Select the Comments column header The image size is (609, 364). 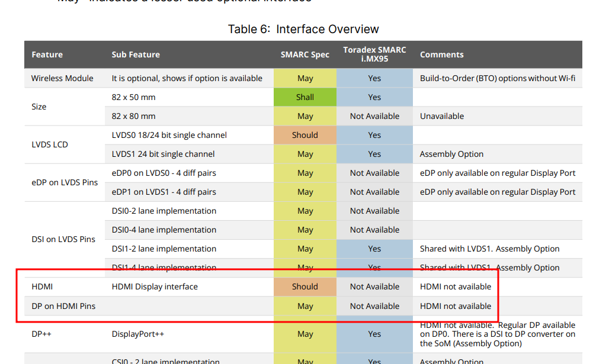pos(441,54)
